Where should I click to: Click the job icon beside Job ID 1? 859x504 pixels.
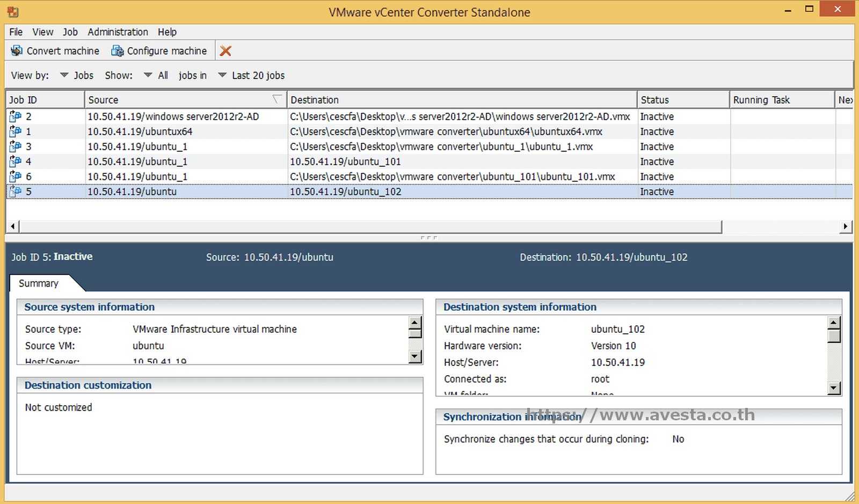[x=16, y=131]
